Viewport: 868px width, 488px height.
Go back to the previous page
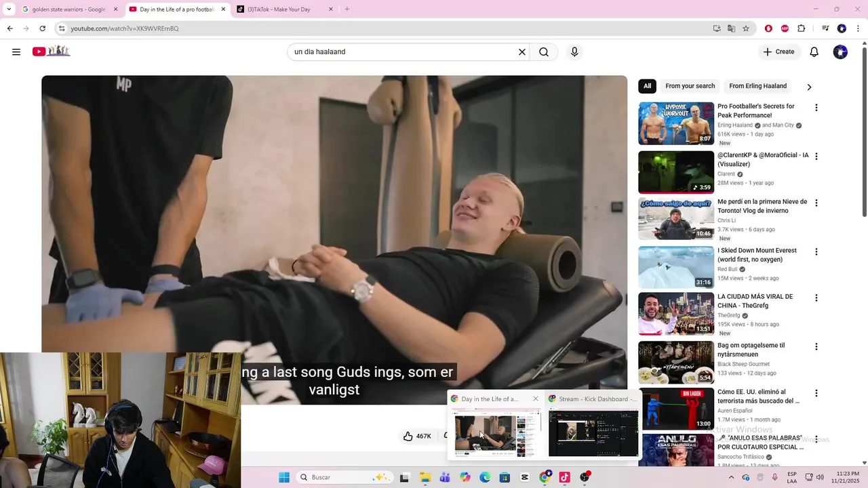point(9,28)
